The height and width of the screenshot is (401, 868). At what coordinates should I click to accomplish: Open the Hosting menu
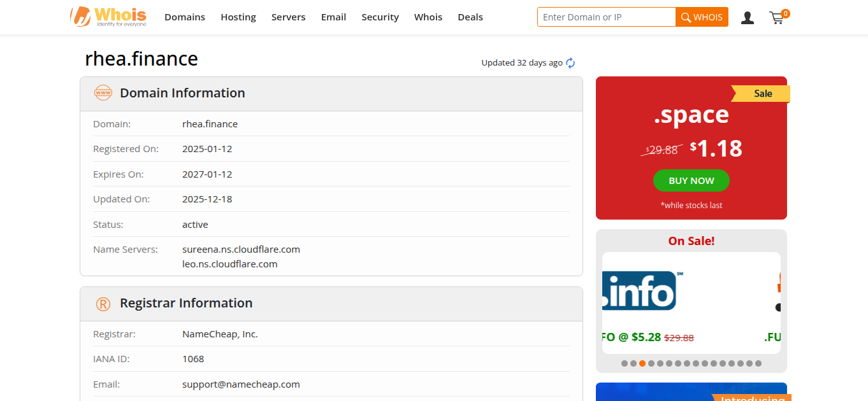238,17
